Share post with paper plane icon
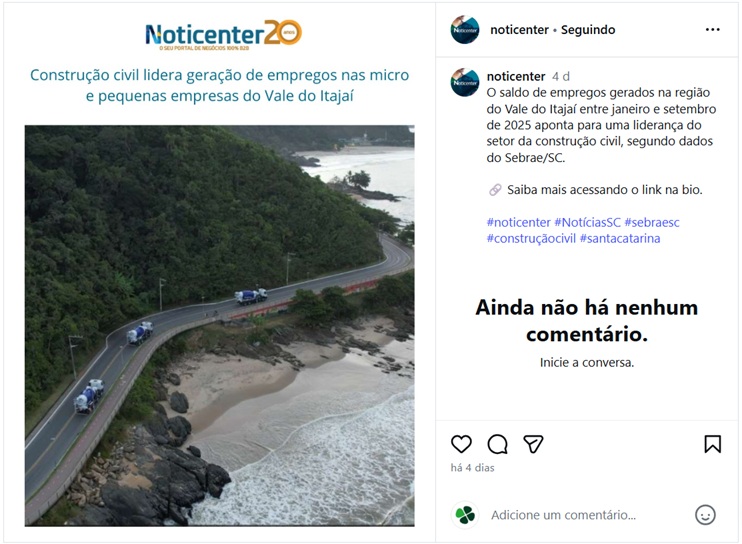This screenshot has height=544, width=742. (533, 444)
